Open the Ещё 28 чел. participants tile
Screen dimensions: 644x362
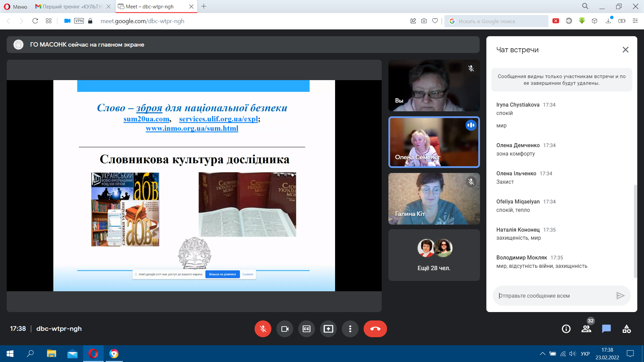pyautogui.click(x=434, y=255)
